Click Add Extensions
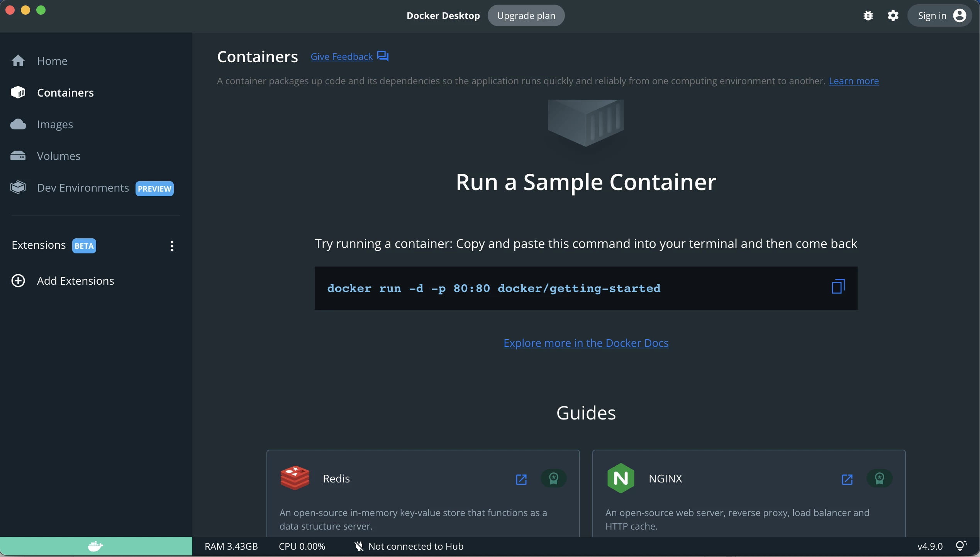The height and width of the screenshot is (557, 980). 75,281
